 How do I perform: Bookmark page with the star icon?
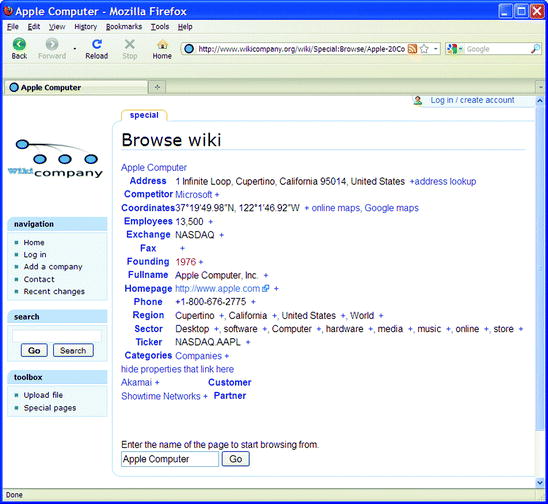[x=424, y=49]
